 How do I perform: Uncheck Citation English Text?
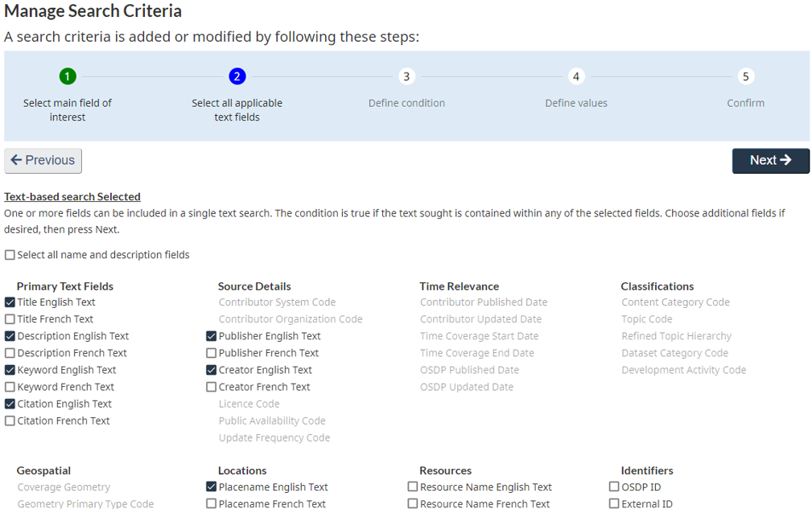(x=8, y=403)
